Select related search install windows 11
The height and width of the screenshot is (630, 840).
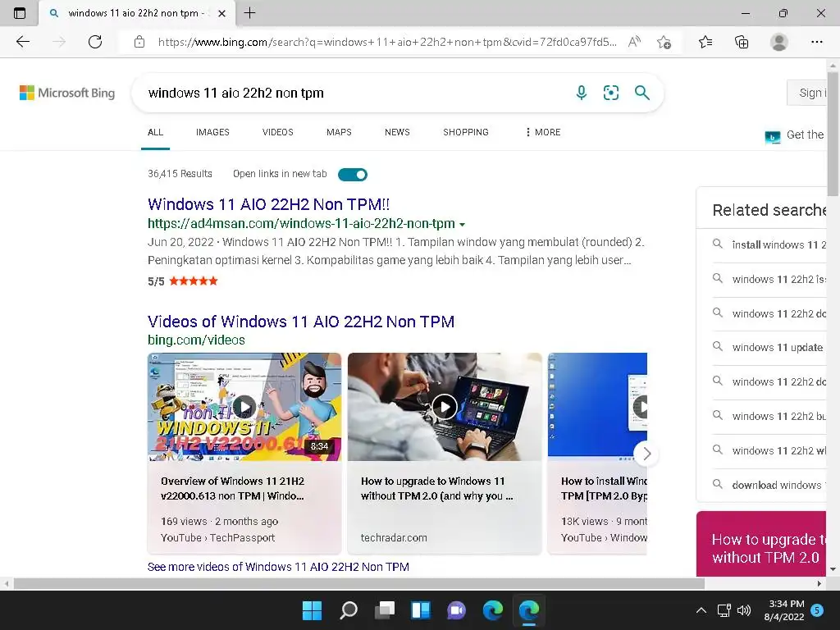[769, 244]
